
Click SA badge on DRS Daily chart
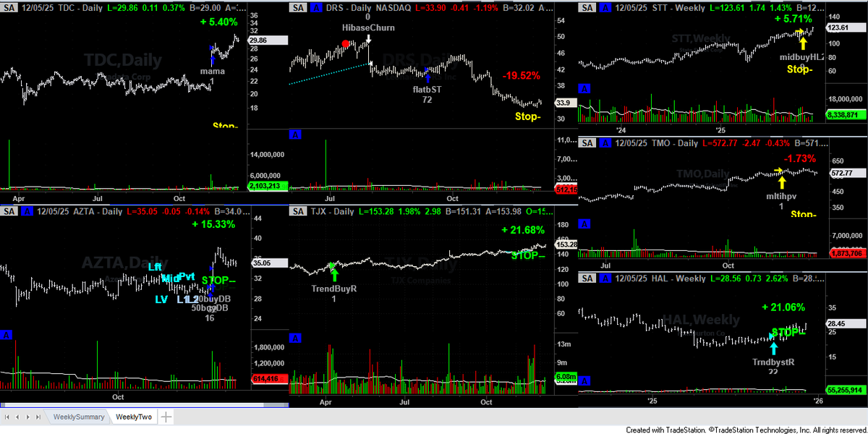[x=297, y=7]
